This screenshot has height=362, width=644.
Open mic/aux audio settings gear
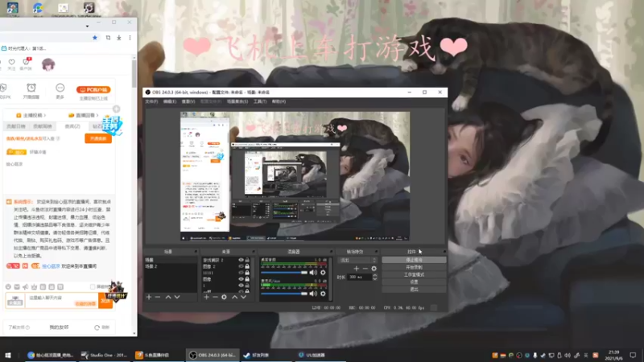pos(323,294)
